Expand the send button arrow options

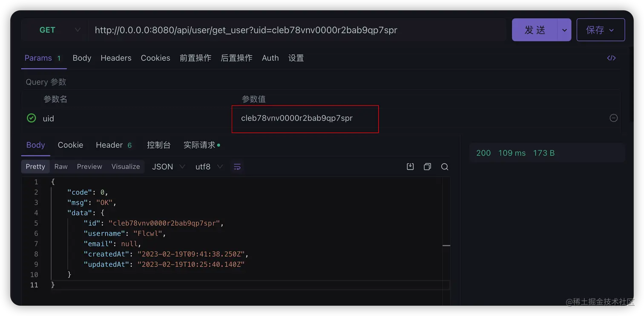(x=564, y=30)
